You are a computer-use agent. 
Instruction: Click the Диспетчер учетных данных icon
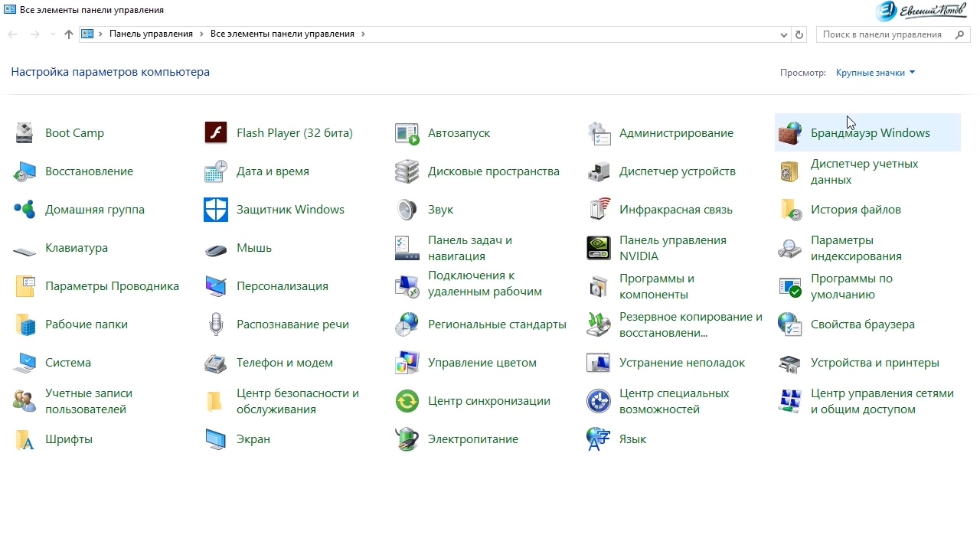(790, 171)
